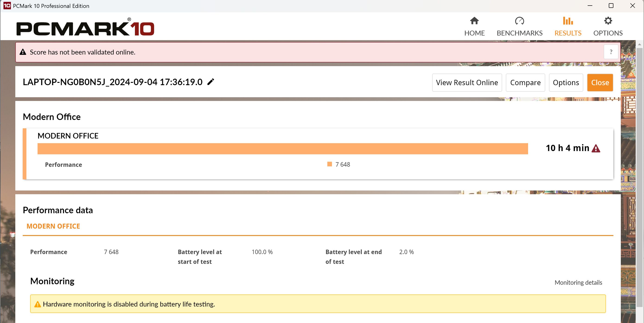644x323 pixels.
Task: Click the yellow warning icon in monitoring notice
Action: pos(38,304)
